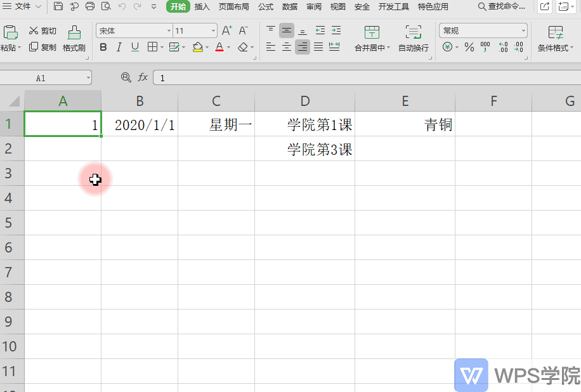The image size is (581, 392).
Task: Expand the fill color dropdown arrow
Action: [207, 48]
